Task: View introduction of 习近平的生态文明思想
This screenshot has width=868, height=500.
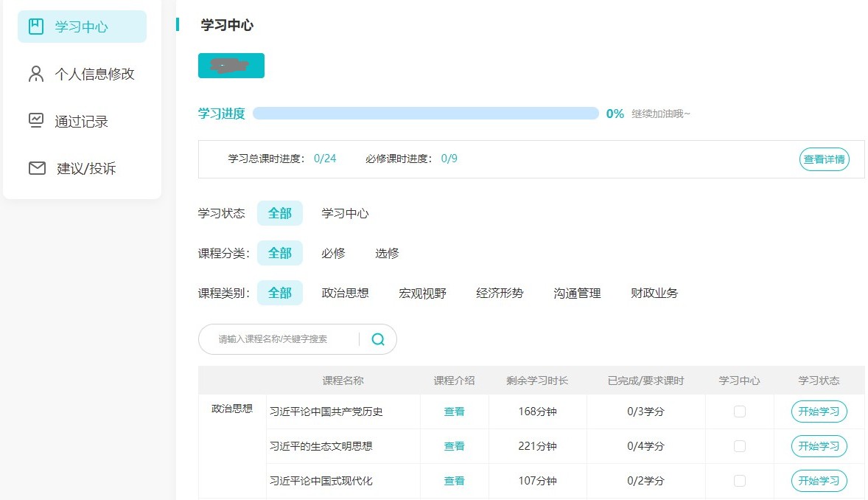Action: [x=454, y=446]
